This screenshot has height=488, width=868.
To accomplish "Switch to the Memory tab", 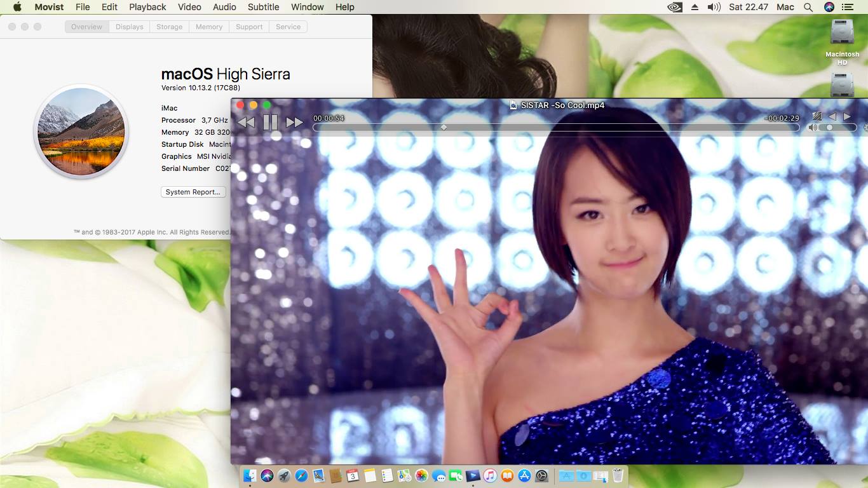I will [209, 27].
